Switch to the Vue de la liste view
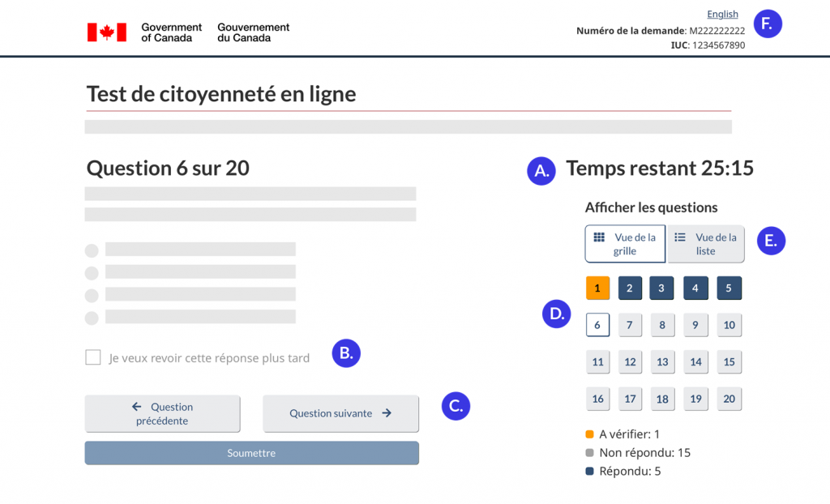 coord(705,244)
